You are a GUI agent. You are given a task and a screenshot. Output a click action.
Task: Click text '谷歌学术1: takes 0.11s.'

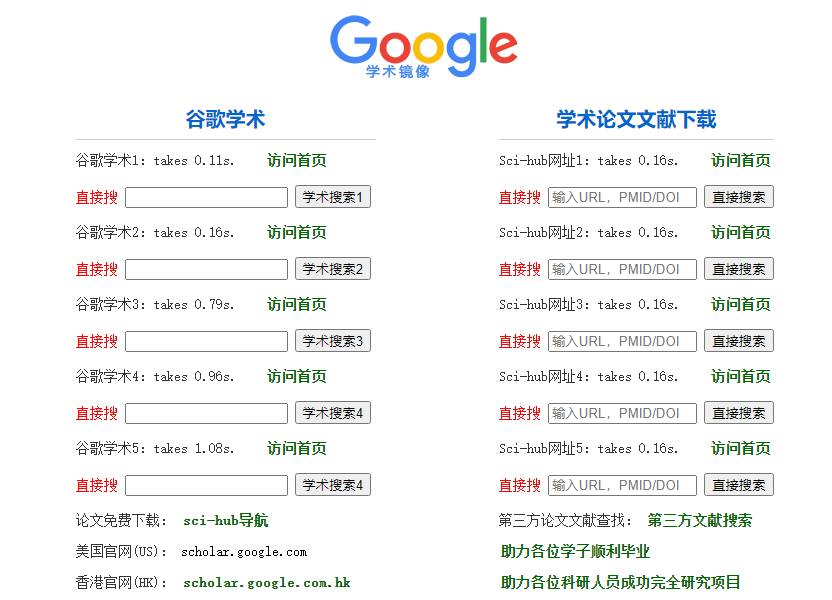point(155,160)
